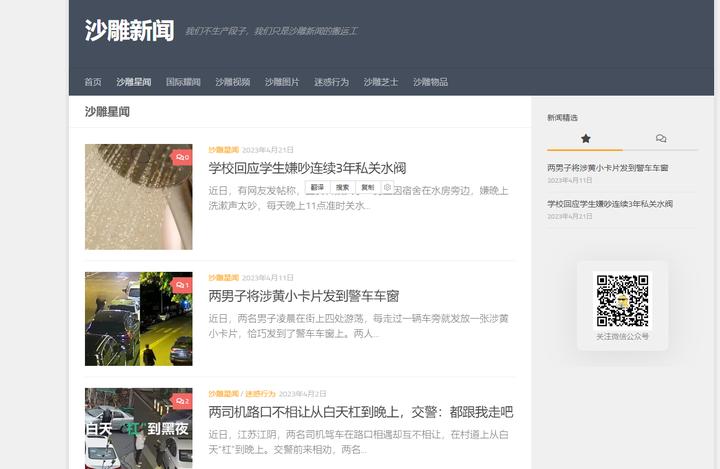This screenshot has height=469, width=720.
Task: Open sidebar link 学校回应学生嫌吵连续3年私关水阀
Action: 610,204
